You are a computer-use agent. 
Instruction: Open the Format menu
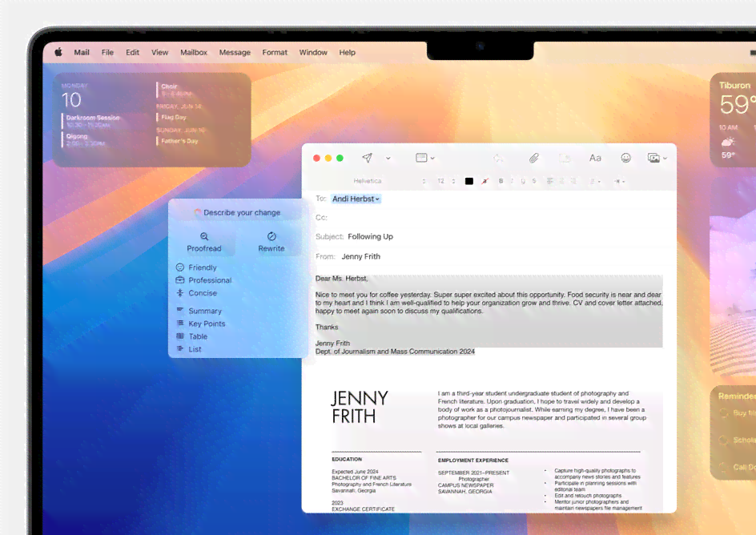pos(275,52)
